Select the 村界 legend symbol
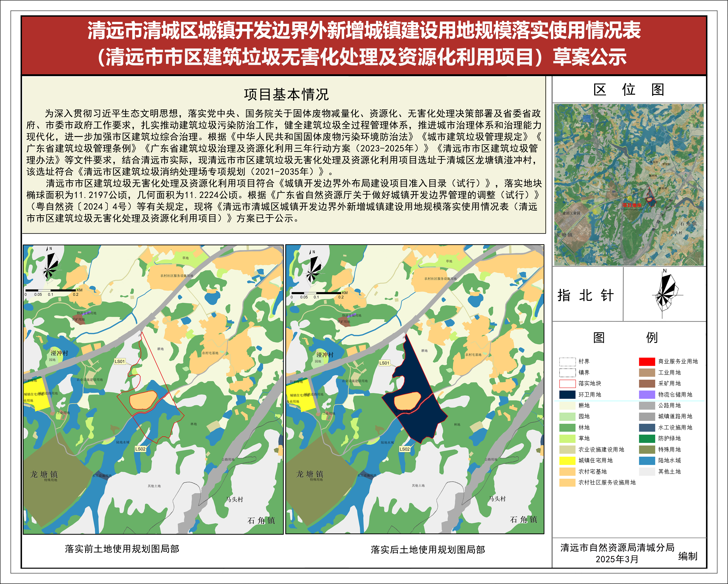The image size is (728, 584). click(567, 362)
